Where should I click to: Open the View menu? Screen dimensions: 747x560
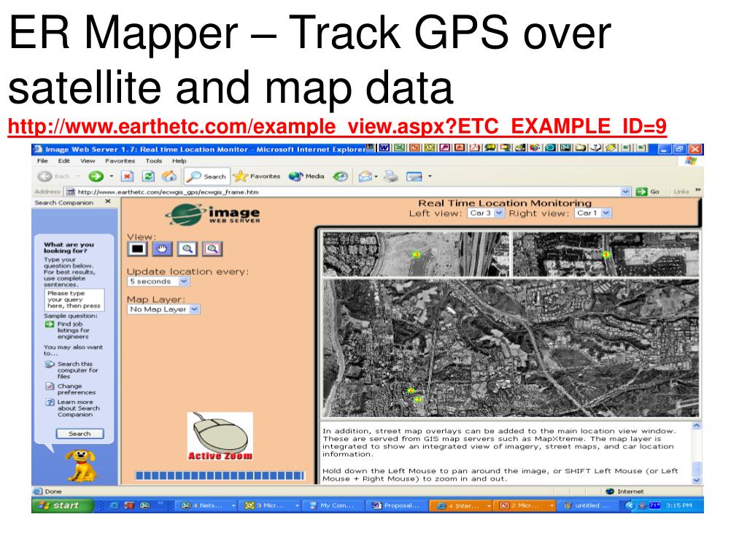click(x=88, y=161)
